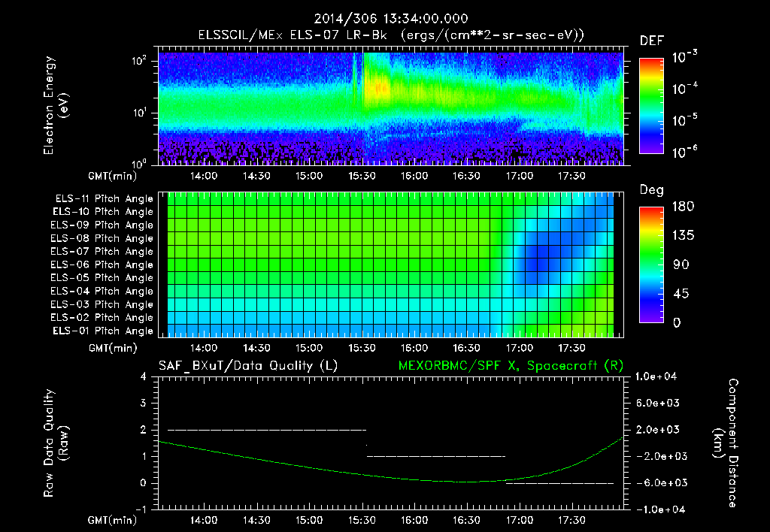This screenshot has height=532, width=770.
Task: Click 14:00 on the spectrogram time axis
Action: pos(204,176)
